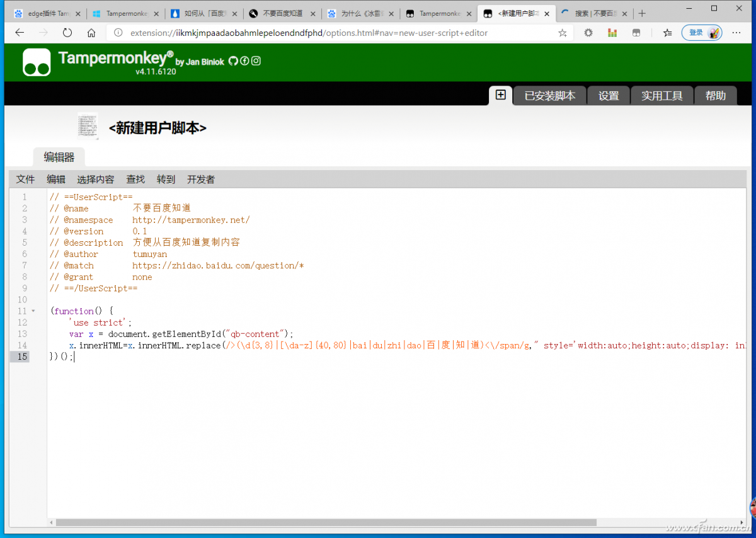
Task: Close the '不要百度知道' browser tab
Action: pyautogui.click(x=312, y=13)
